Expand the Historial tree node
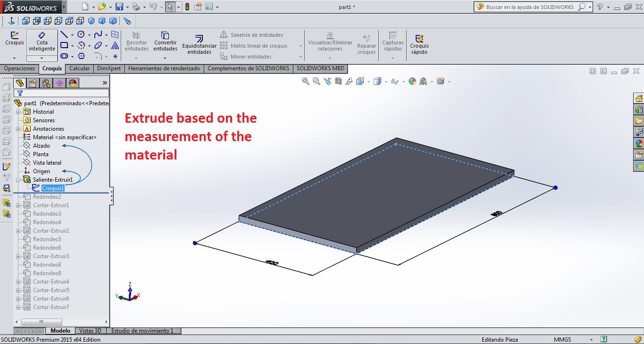The width and height of the screenshot is (644, 344). pyautogui.click(x=18, y=112)
